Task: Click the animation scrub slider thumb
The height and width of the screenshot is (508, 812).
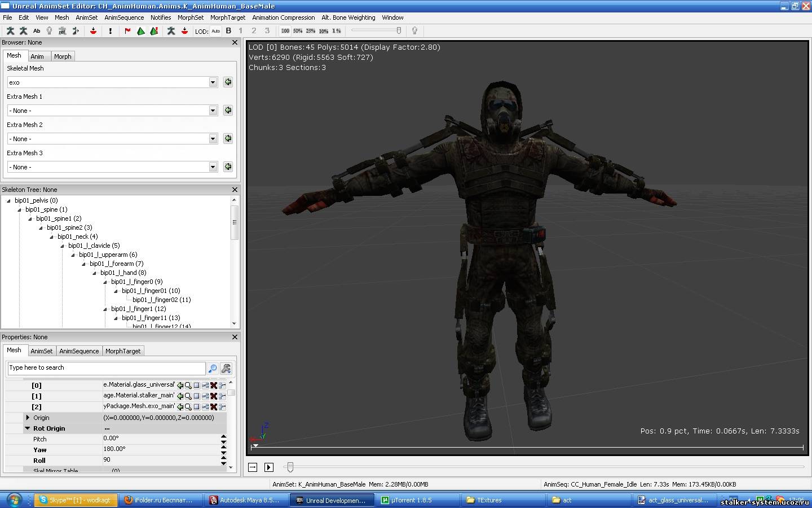Action: 290,467
